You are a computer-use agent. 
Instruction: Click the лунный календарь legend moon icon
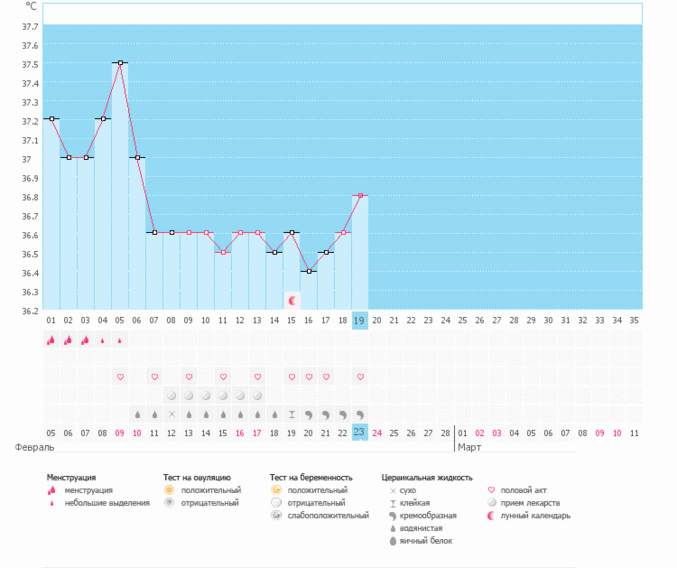491,516
